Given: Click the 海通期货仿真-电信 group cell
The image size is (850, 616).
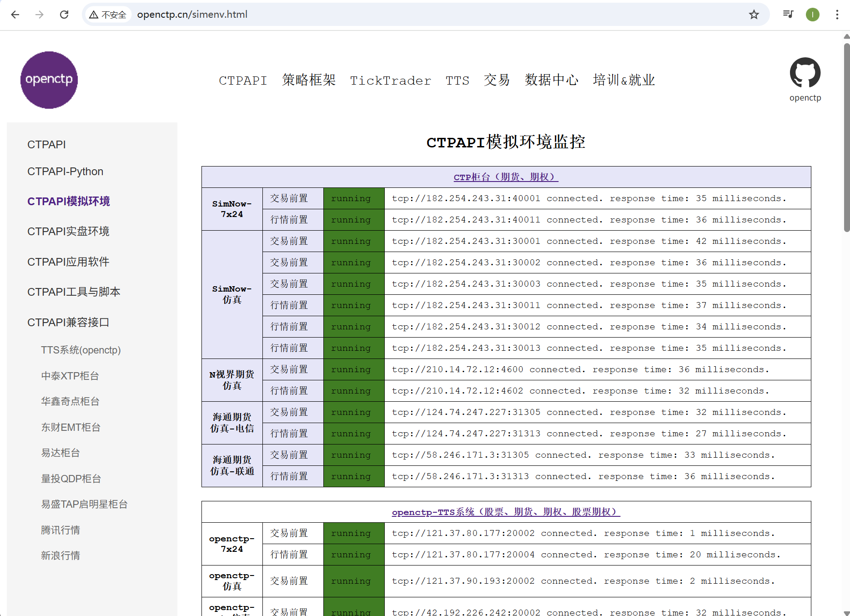Looking at the screenshot, I should point(232,423).
